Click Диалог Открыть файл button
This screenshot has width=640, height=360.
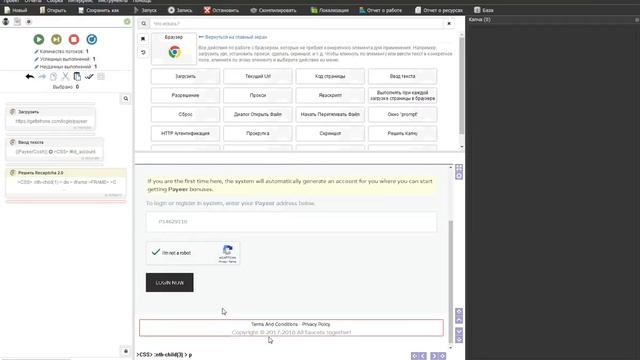click(x=258, y=114)
